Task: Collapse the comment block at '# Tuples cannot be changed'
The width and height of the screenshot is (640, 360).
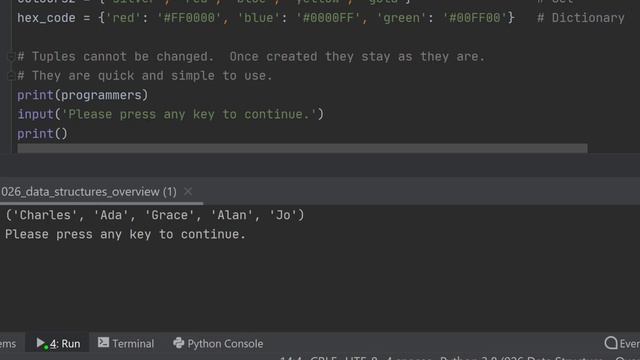Action: point(11,57)
